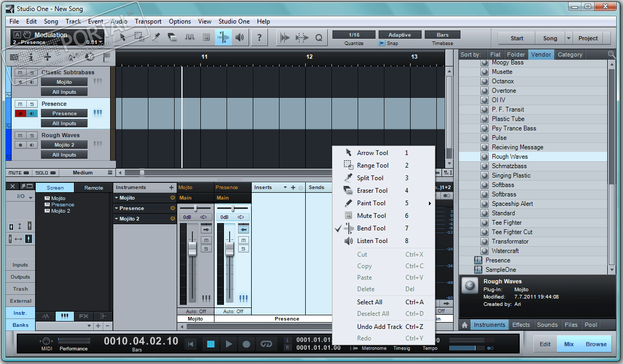Click the Start page button
The image size is (623, 364).
(x=517, y=38)
